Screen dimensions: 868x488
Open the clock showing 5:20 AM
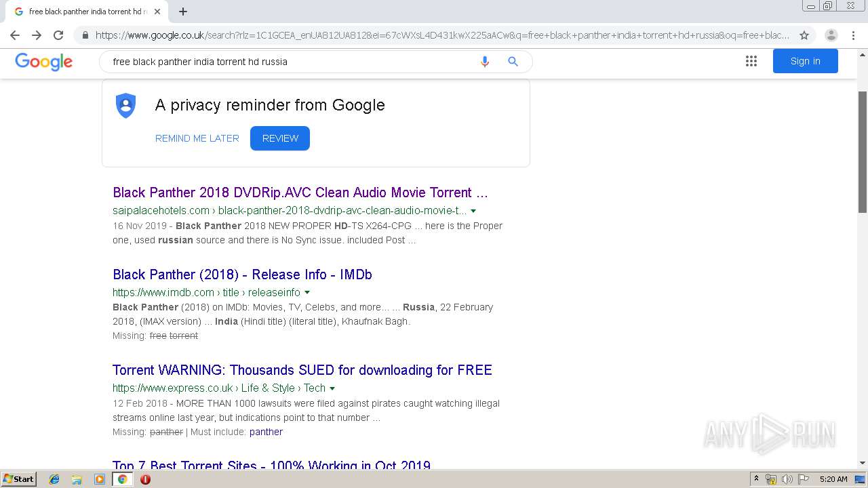click(833, 479)
